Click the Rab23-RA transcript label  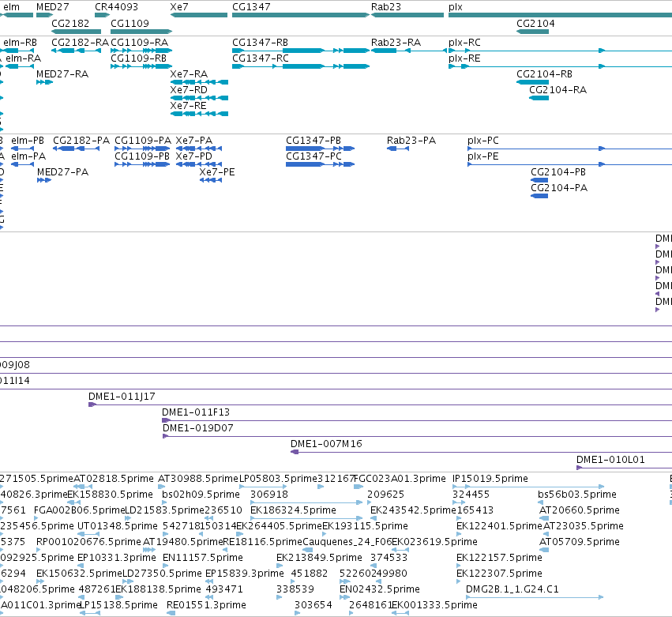[396, 43]
